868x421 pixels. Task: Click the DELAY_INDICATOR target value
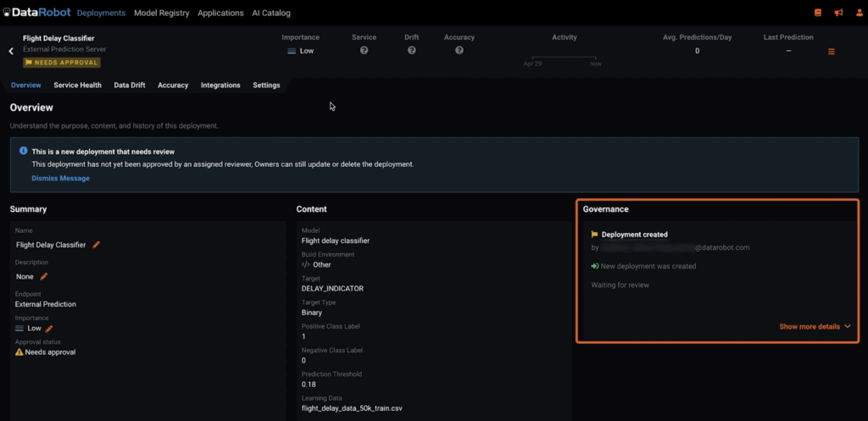point(332,288)
